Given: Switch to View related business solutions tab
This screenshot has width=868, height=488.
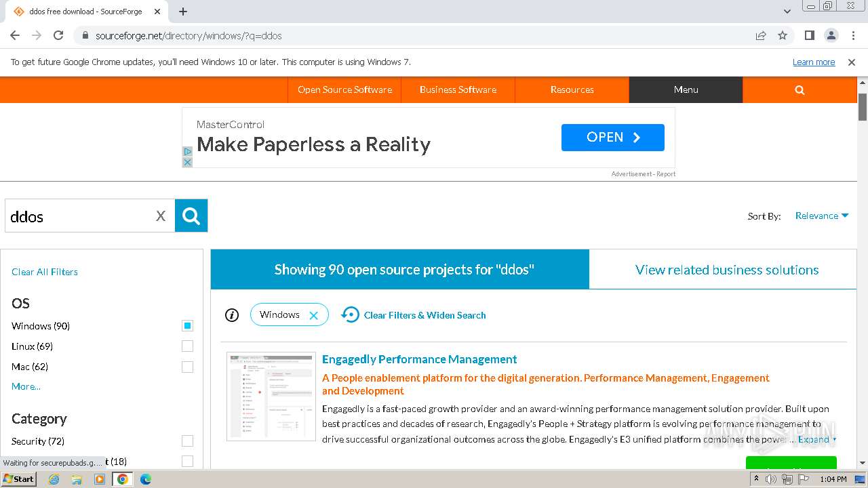Looking at the screenshot, I should click(726, 270).
